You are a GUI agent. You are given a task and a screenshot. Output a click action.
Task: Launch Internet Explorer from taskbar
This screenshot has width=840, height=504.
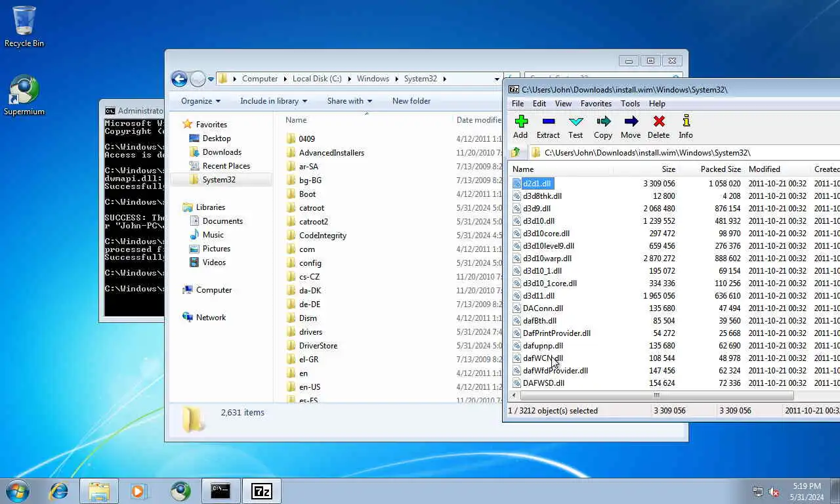tap(59, 491)
